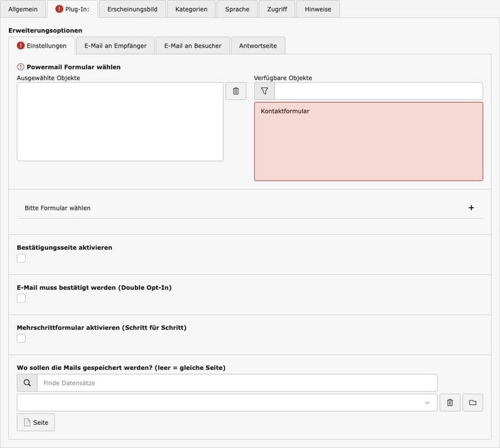Viewport: 500px width, 448px height.
Task: Select Kontaktformular from available objects
Action: tap(285, 111)
